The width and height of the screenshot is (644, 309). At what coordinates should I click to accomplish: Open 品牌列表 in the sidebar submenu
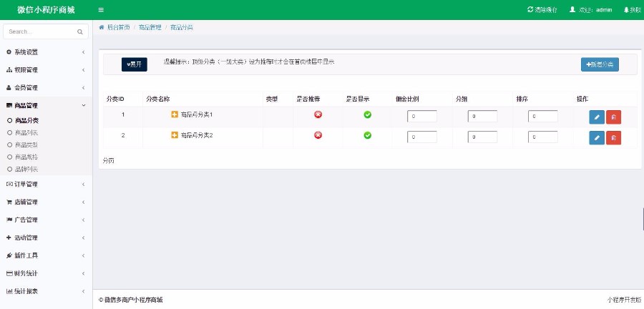pos(26,169)
